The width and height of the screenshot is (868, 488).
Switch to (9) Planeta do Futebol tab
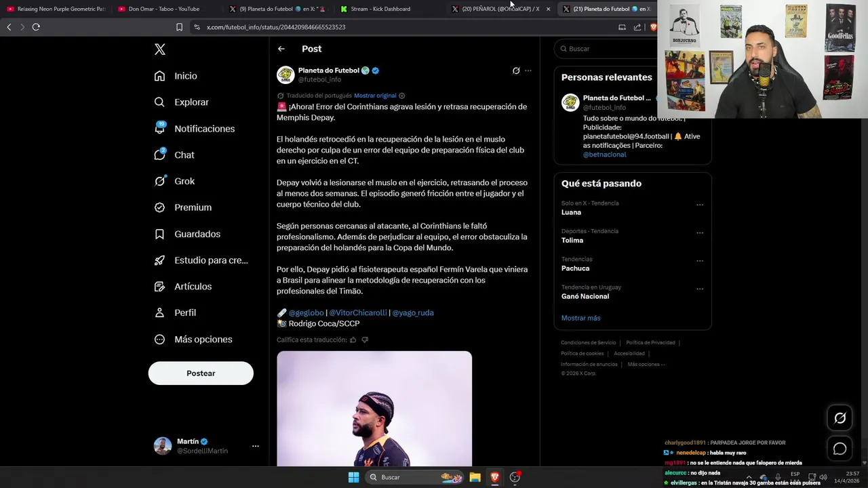point(275,9)
